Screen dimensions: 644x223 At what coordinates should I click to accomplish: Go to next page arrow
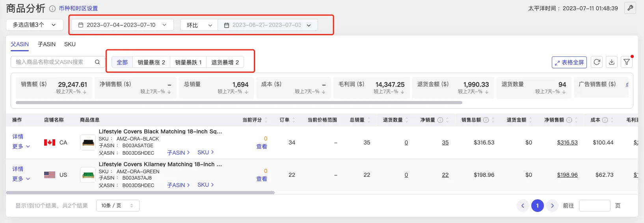click(x=552, y=206)
